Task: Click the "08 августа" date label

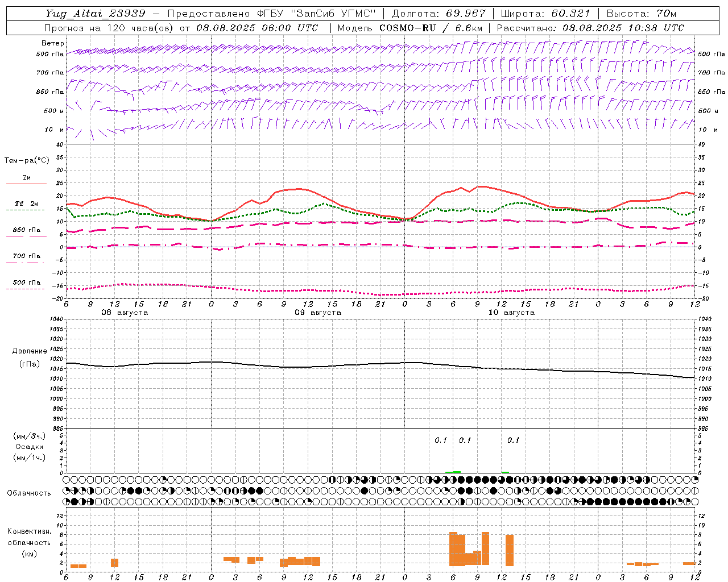Action: coord(125,313)
